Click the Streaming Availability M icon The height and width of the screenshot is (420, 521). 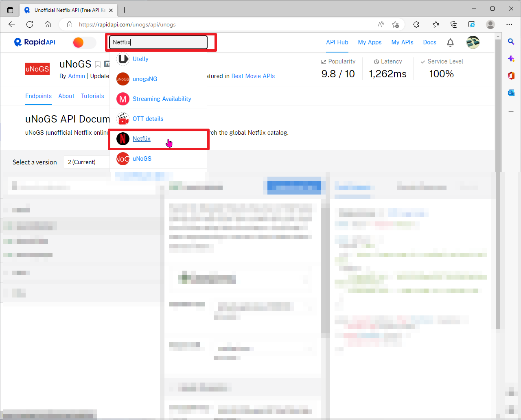pyautogui.click(x=123, y=99)
